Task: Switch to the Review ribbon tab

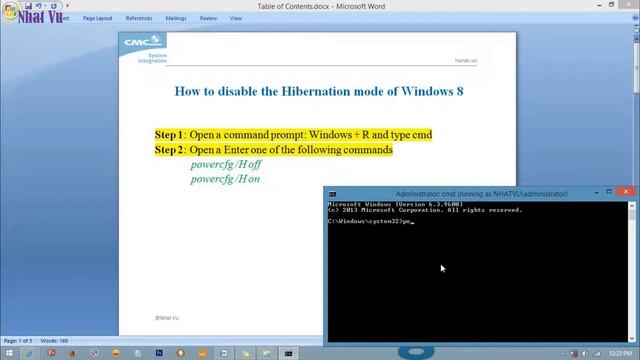Action: click(208, 18)
